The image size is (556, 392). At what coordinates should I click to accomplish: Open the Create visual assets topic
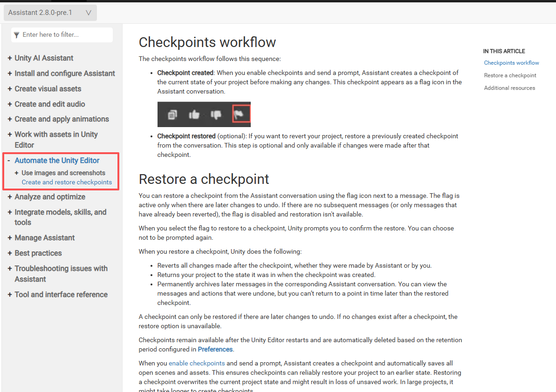pos(48,89)
